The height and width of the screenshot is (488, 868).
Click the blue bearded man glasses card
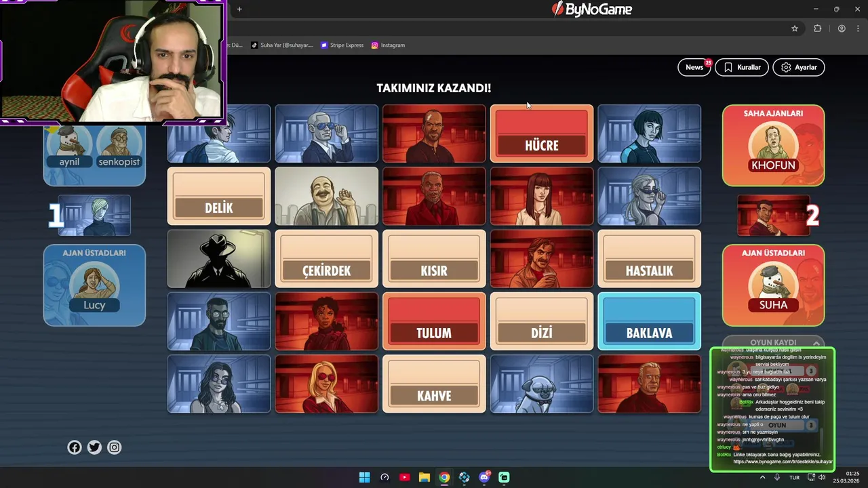pos(219,321)
